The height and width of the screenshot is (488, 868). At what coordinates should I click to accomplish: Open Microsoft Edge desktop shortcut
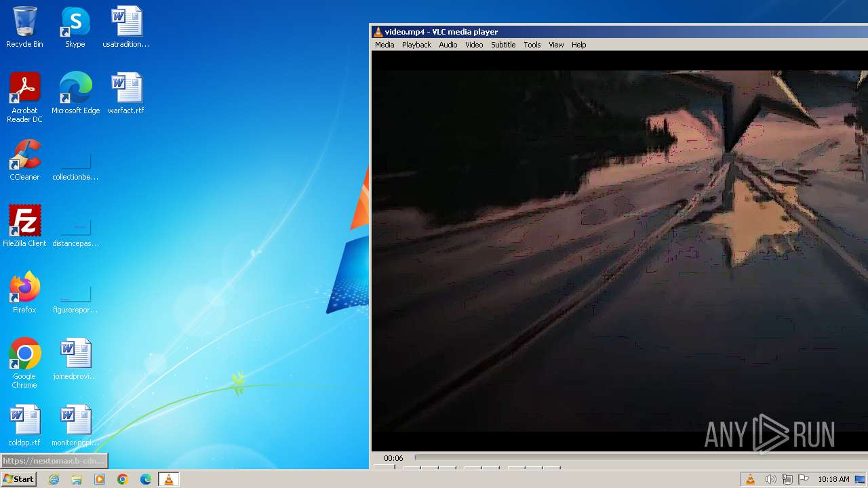pyautogui.click(x=75, y=94)
